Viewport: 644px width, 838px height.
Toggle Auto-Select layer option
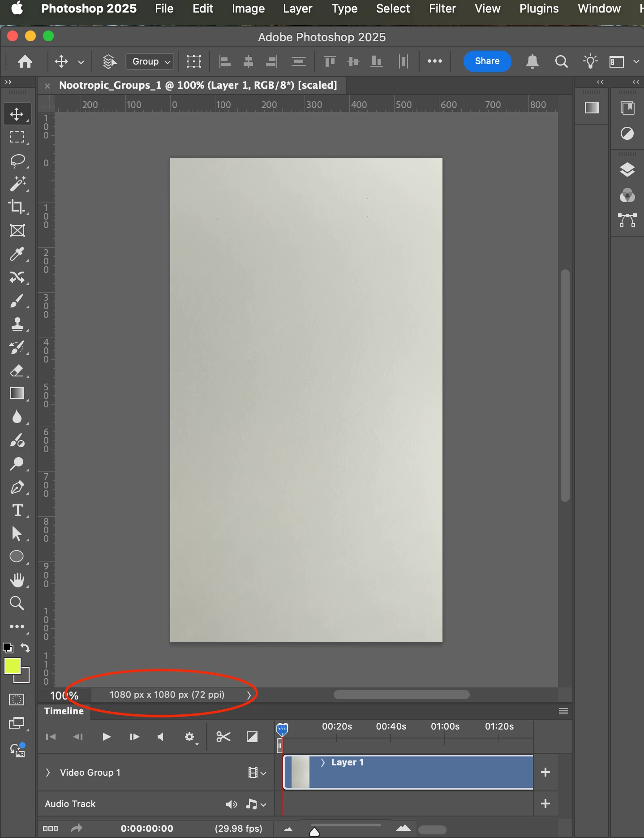(x=109, y=61)
